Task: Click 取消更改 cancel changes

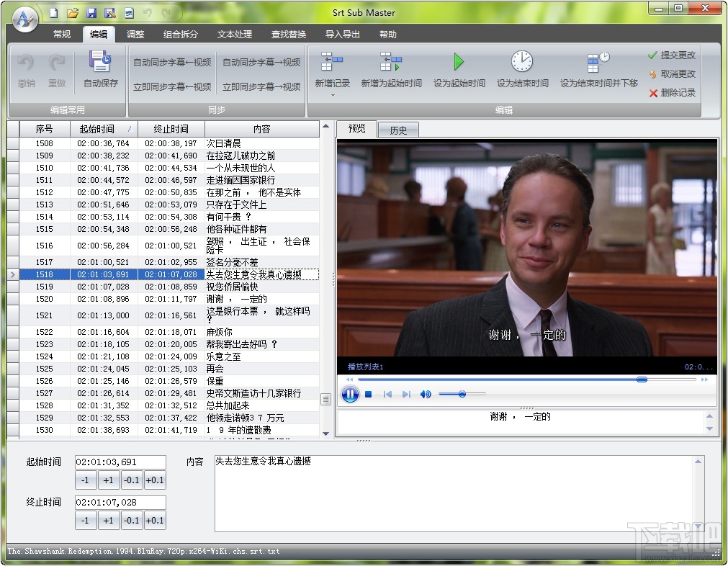Action: tap(672, 74)
